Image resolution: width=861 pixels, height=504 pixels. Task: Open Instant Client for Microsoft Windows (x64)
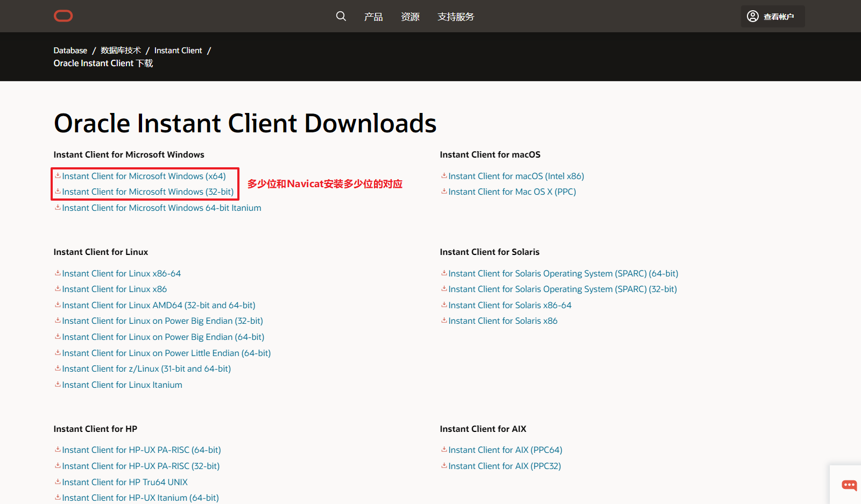point(144,176)
